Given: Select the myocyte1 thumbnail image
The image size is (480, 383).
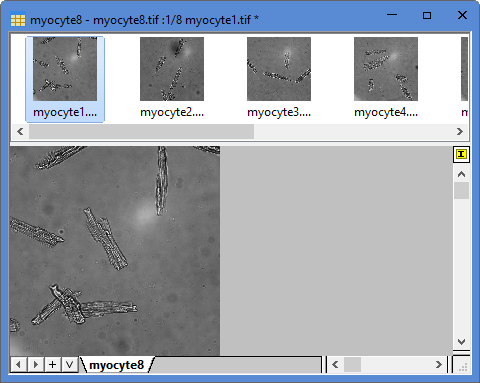Looking at the screenshot, I should click(65, 69).
